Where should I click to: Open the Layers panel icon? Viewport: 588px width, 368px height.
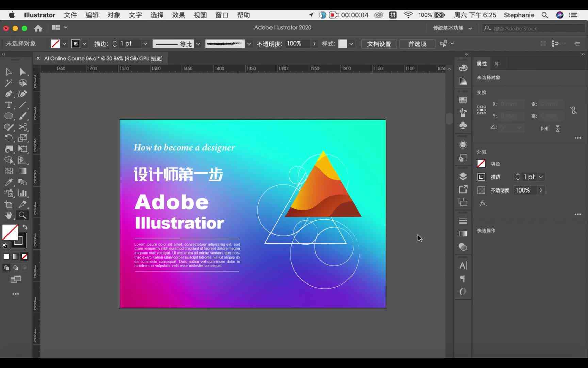point(463,176)
